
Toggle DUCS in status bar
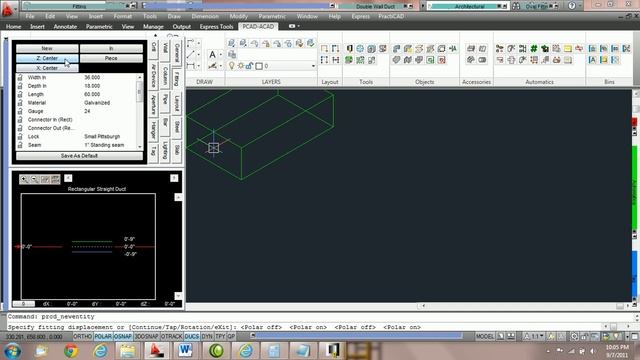point(191,336)
